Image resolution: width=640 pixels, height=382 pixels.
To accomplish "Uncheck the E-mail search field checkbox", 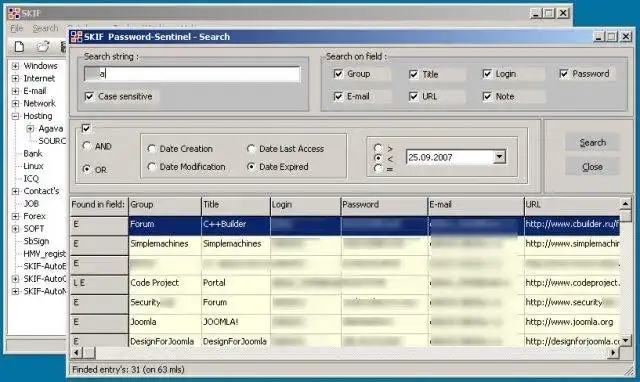I will click(x=338, y=96).
